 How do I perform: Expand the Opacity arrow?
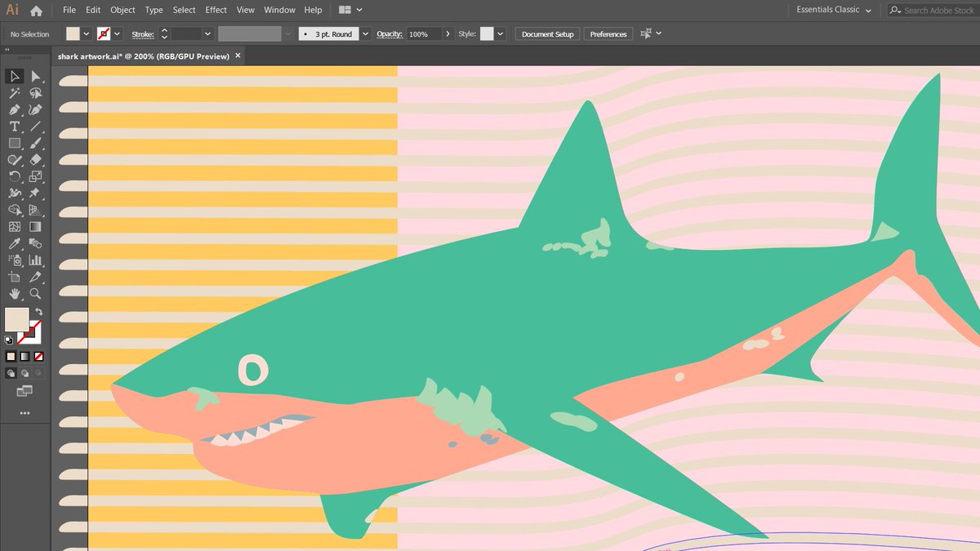(448, 34)
